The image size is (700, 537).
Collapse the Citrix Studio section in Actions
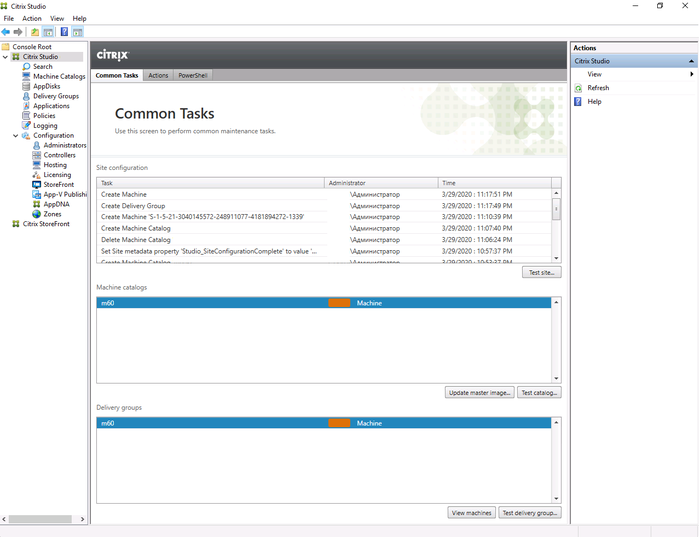[x=691, y=61]
